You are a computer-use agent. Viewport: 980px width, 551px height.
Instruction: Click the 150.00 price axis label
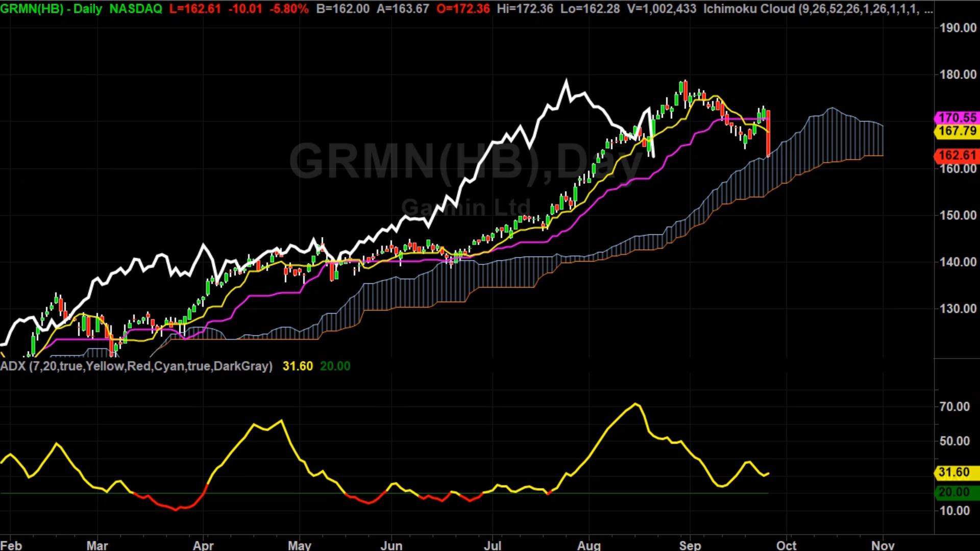coord(958,215)
